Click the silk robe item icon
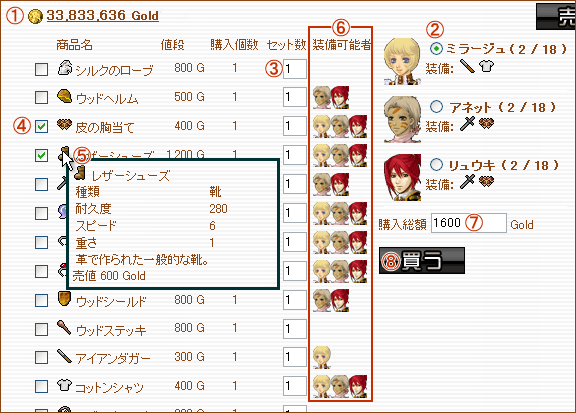 [x=65, y=68]
